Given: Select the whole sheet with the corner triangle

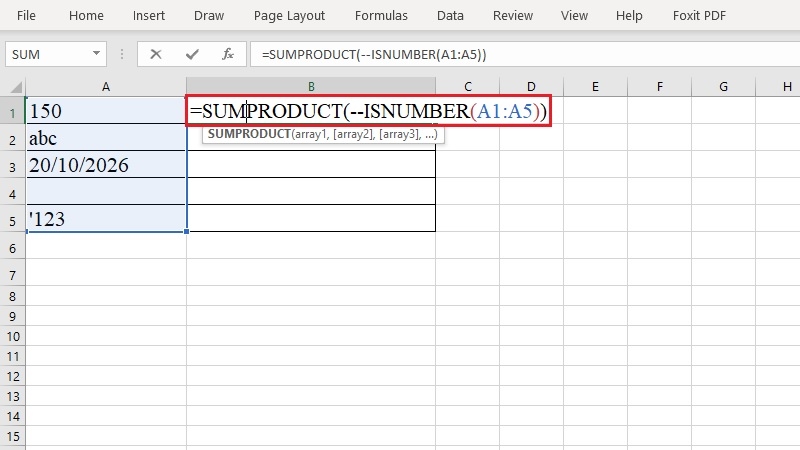Looking at the screenshot, I should (x=13, y=87).
